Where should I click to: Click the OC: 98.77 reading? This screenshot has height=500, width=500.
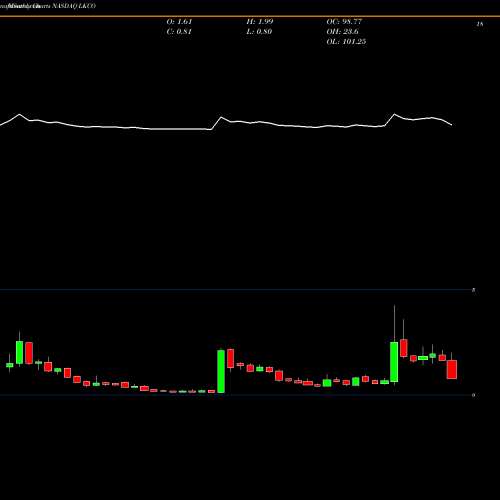coord(344,22)
